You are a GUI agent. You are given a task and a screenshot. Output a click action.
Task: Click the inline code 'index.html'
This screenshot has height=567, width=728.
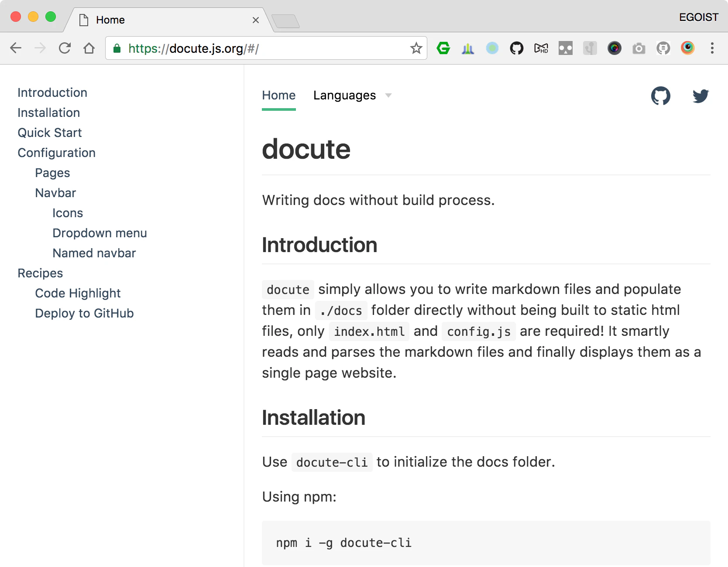pos(369,331)
